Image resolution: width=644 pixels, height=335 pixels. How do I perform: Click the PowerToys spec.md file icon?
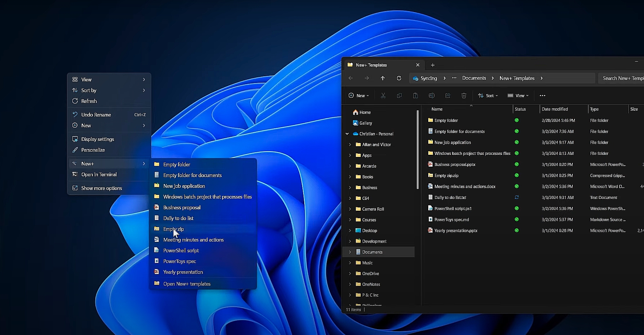[430, 219]
